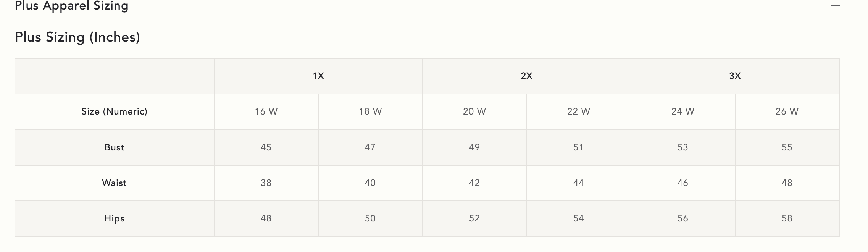Select the 22 W size cell
868x252 pixels.
(x=579, y=111)
